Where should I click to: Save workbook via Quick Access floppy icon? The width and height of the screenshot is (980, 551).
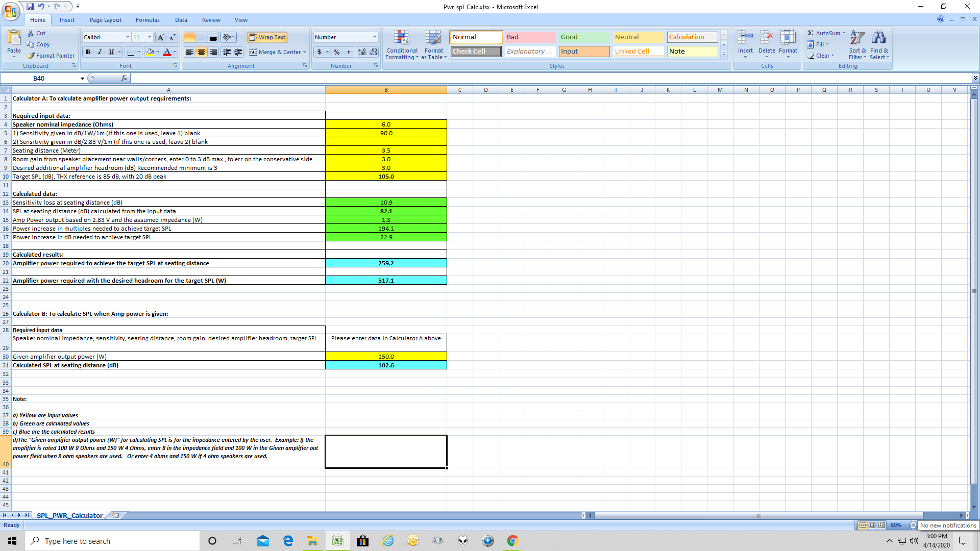tap(30, 7)
